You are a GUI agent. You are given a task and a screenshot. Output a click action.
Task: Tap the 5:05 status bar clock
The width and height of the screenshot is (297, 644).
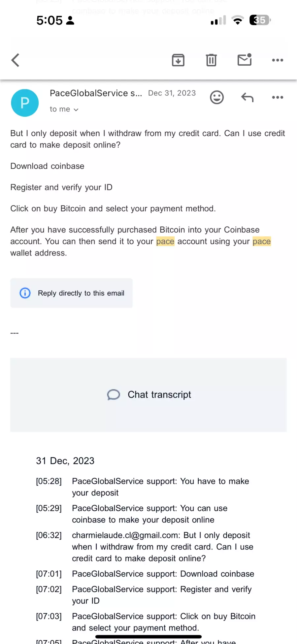pos(49,20)
